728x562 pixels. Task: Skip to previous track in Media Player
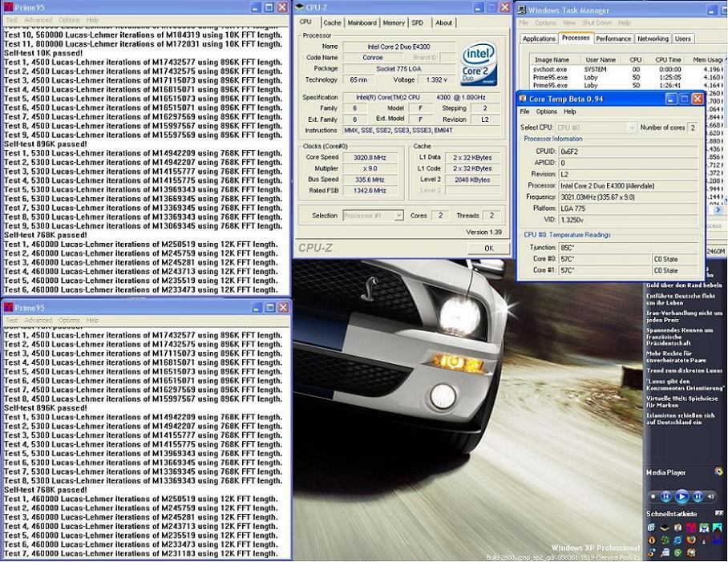(x=665, y=496)
